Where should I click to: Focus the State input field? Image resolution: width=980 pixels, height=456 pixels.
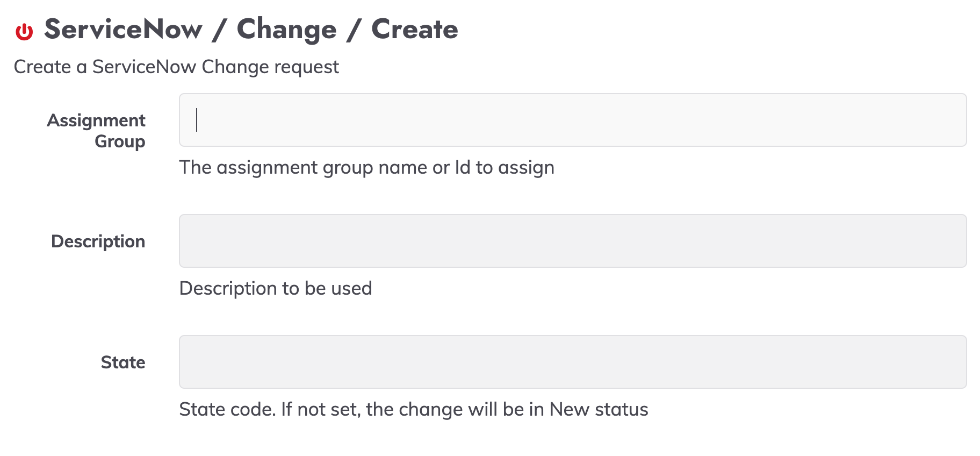tap(573, 362)
